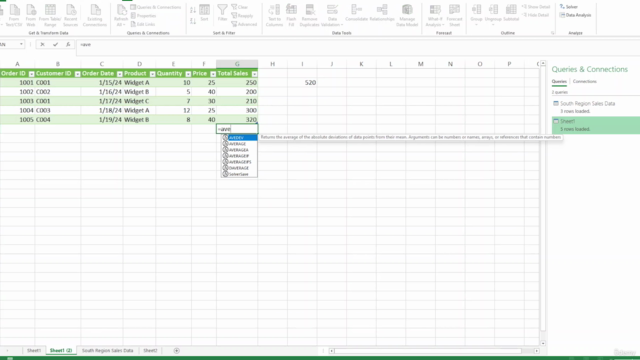Screen dimensions: 640x360
Task: Open Advanced filter options
Action: [244, 24]
